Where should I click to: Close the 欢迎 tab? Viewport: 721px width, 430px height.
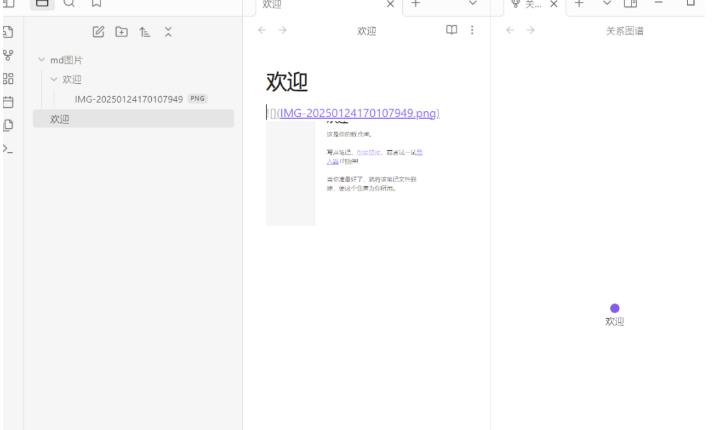click(390, 4)
